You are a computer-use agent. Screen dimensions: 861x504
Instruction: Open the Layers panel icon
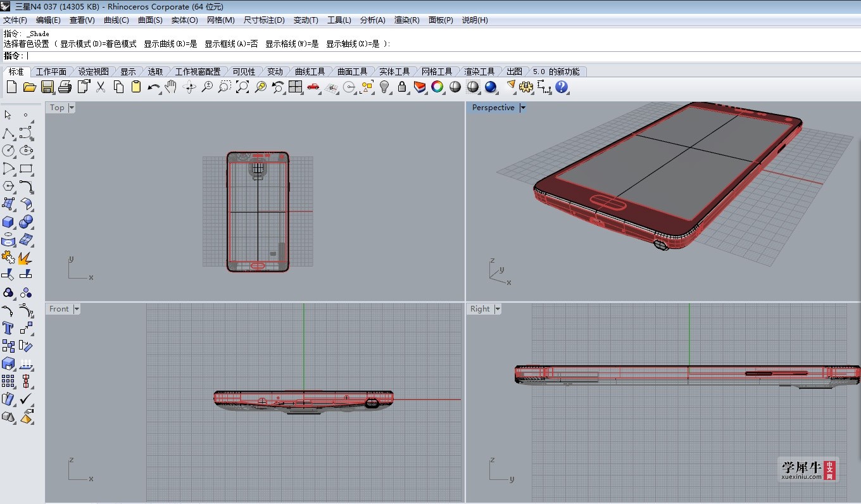pos(420,87)
